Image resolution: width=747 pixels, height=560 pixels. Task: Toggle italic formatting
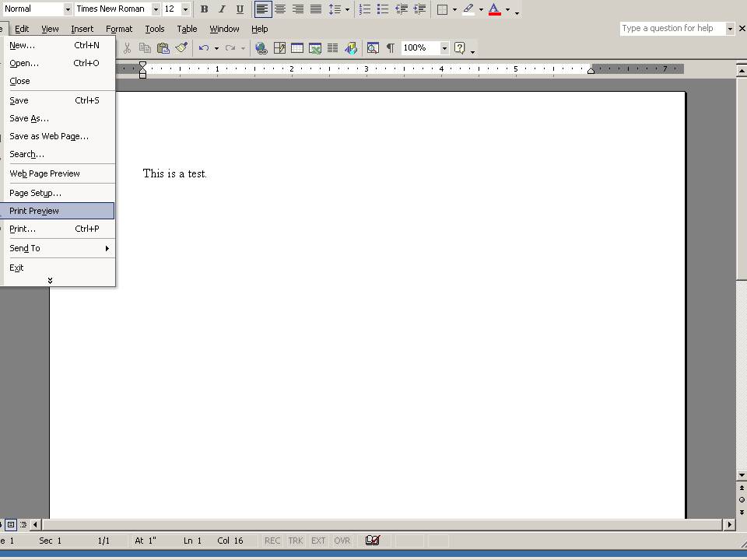[x=222, y=9]
